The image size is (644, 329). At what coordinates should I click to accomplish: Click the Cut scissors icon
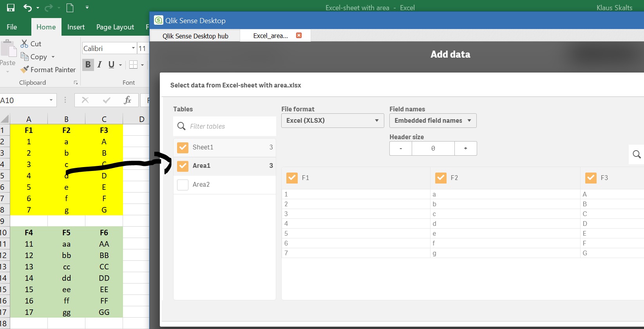click(24, 44)
